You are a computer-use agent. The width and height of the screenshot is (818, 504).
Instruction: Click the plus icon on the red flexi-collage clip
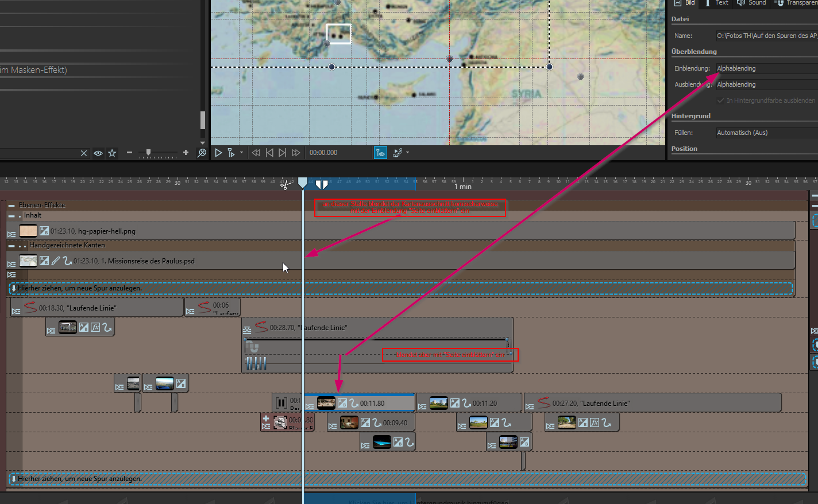(266, 418)
